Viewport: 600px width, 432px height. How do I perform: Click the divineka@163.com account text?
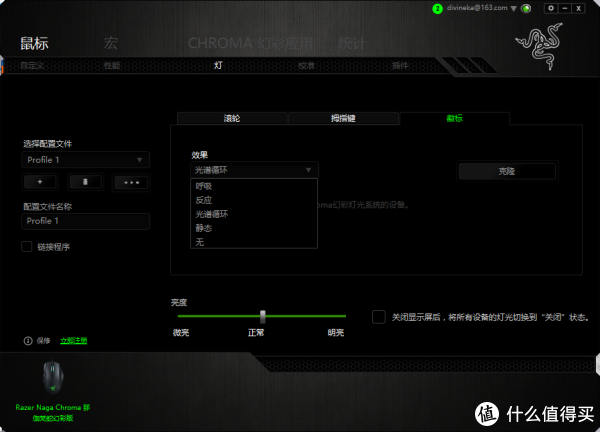click(477, 8)
